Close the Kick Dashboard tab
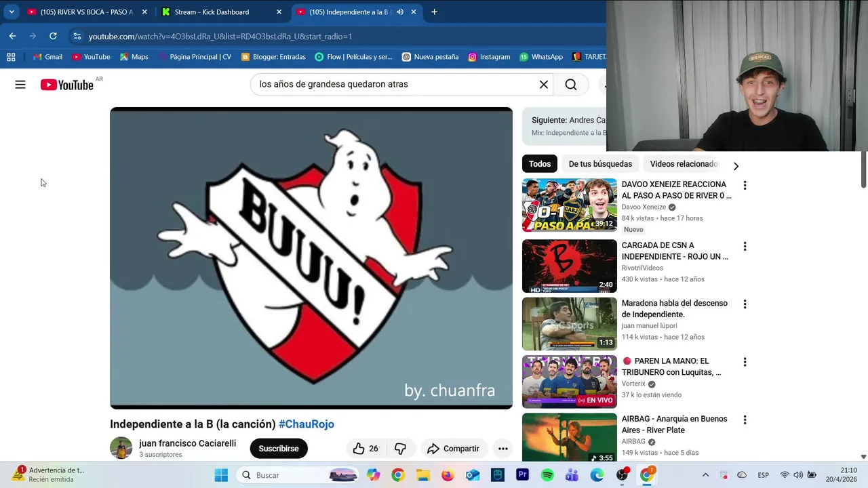Screen dimensions: 868x488 point(279,12)
